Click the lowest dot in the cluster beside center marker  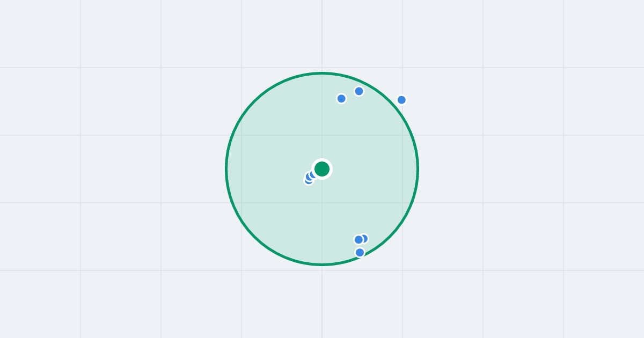pos(308,181)
